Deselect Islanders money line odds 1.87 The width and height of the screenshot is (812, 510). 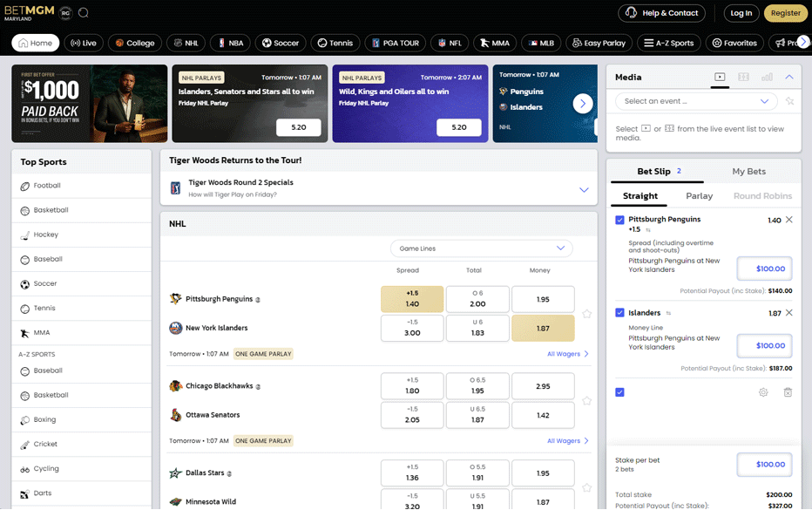(543, 328)
